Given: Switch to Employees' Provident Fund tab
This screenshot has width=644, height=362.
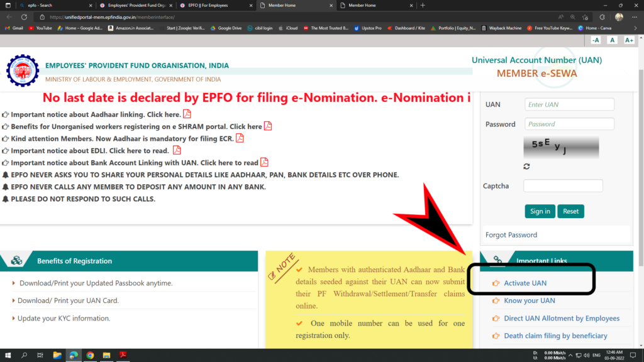Looking at the screenshot, I should (x=136, y=5).
